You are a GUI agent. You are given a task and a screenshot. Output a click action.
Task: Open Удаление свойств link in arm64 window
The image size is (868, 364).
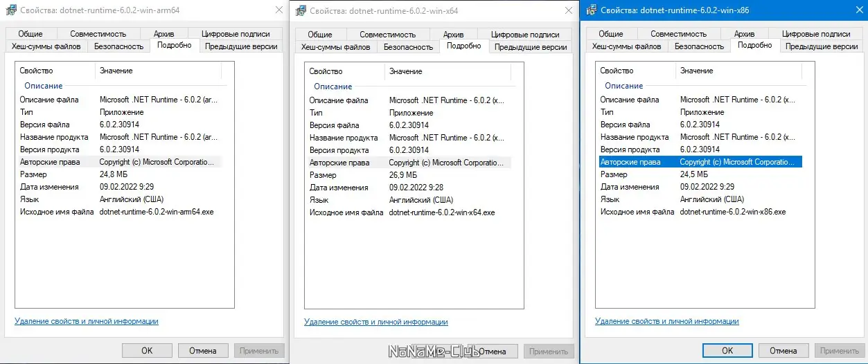pyautogui.click(x=87, y=321)
